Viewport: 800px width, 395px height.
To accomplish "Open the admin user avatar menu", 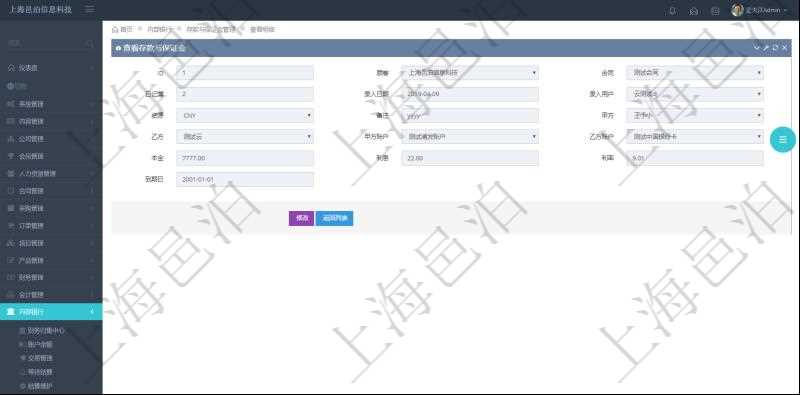I will pos(737,10).
